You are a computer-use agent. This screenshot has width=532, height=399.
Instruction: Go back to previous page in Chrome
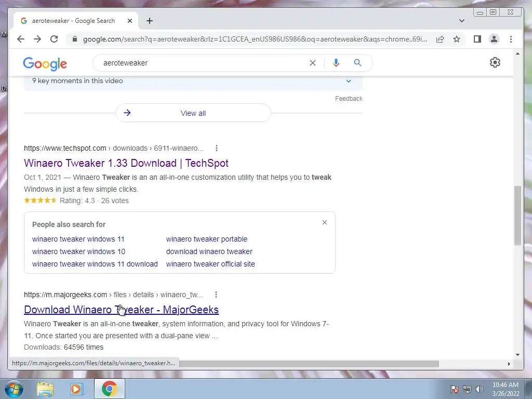click(21, 39)
